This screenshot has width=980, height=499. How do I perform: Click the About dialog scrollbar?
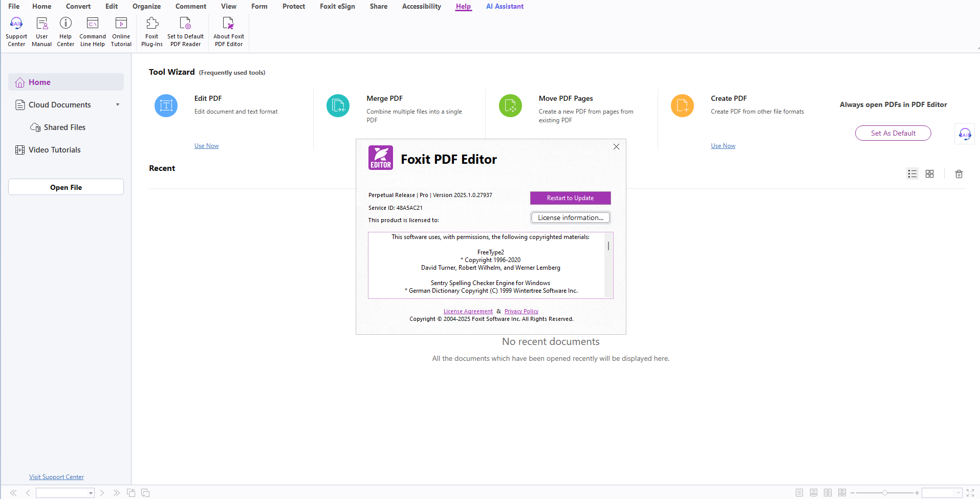[608, 246]
